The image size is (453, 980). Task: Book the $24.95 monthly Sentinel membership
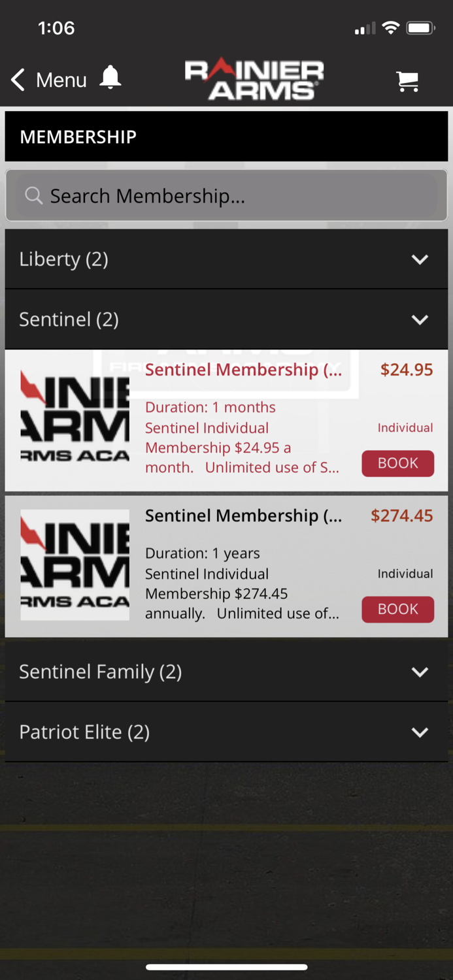pyautogui.click(x=397, y=463)
